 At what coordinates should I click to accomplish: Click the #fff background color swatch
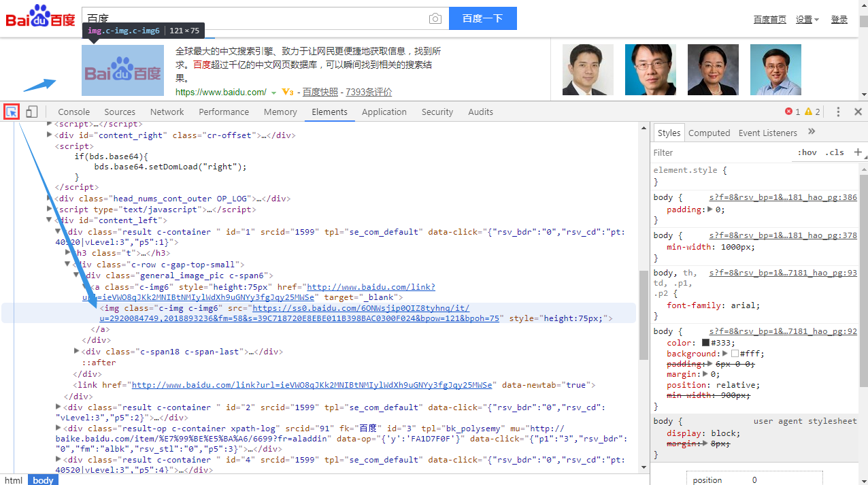click(735, 354)
